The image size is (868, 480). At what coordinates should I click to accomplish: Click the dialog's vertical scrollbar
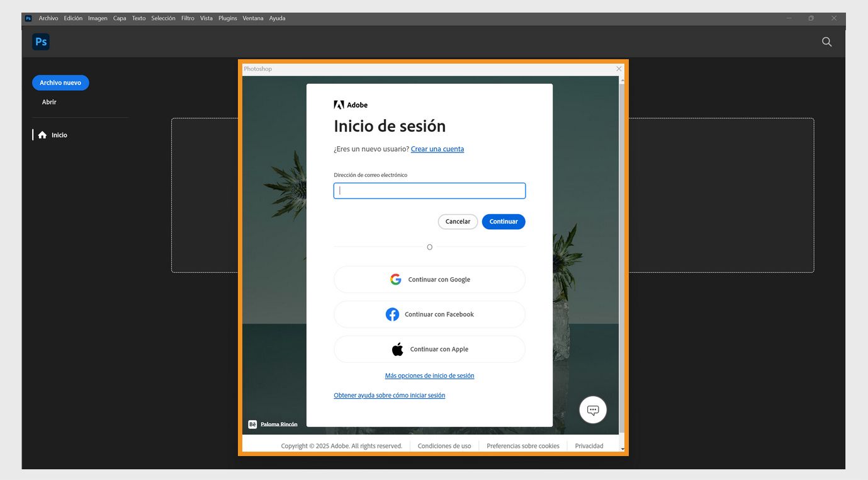(x=623, y=258)
